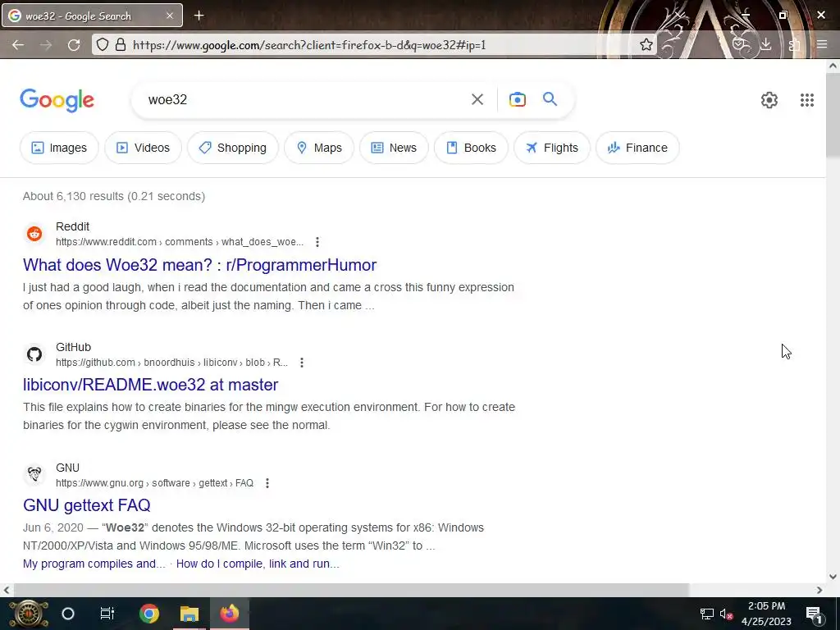Open GNU gettext FAQ result
The image size is (840, 630).
tap(87, 505)
